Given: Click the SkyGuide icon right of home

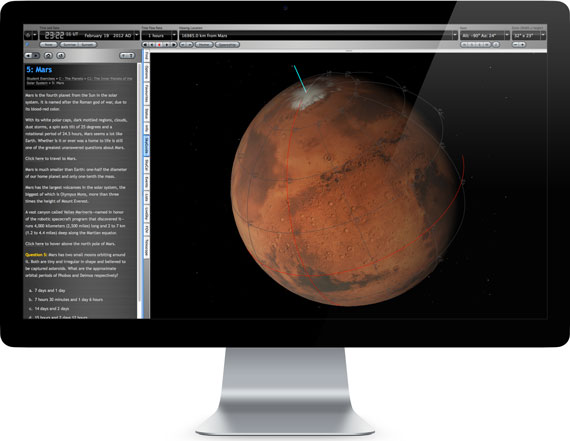Looking at the screenshot, I should [61, 55].
